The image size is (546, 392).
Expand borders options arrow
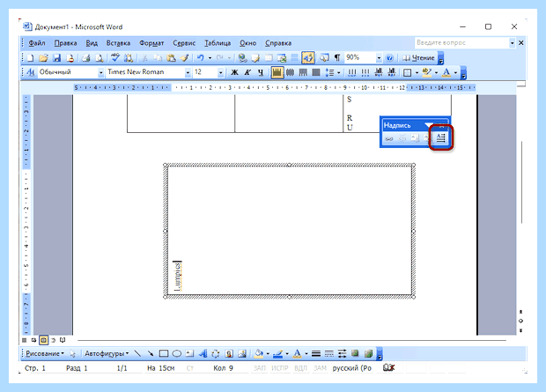417,72
